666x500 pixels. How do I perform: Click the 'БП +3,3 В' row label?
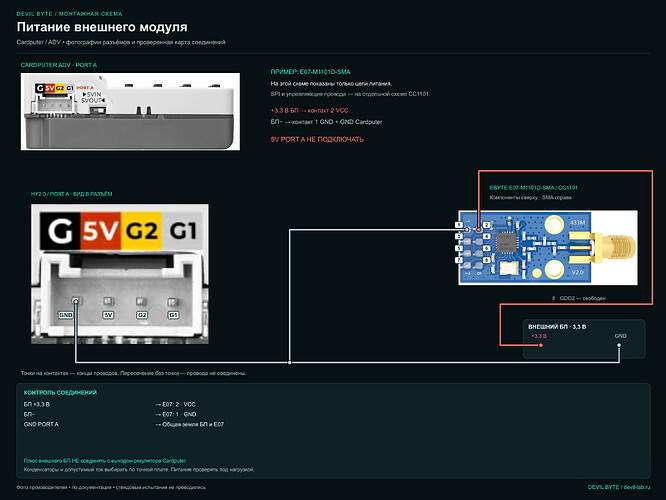click(x=37, y=404)
